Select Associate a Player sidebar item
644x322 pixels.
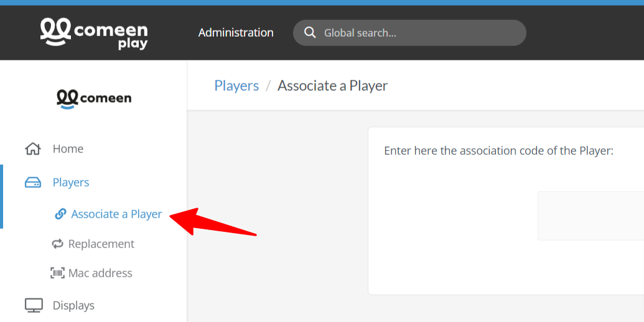click(x=116, y=214)
